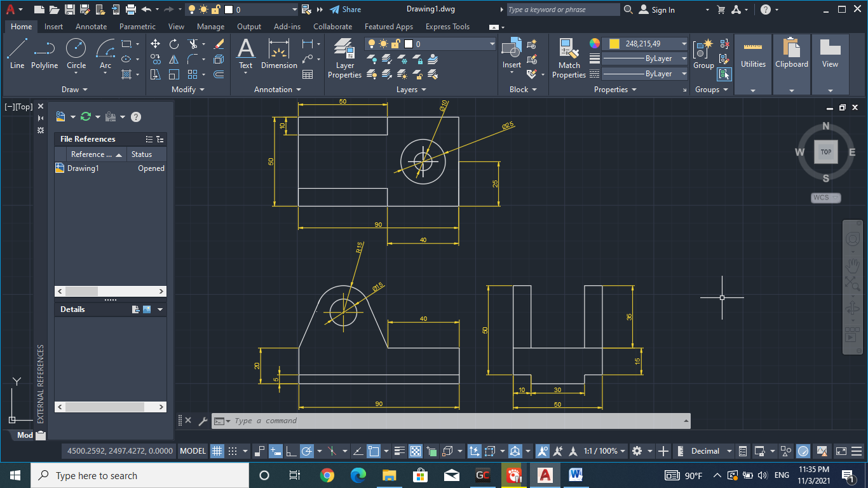This screenshot has height=488, width=868.
Task: Click Refresh in External References palette
Action: click(x=86, y=117)
